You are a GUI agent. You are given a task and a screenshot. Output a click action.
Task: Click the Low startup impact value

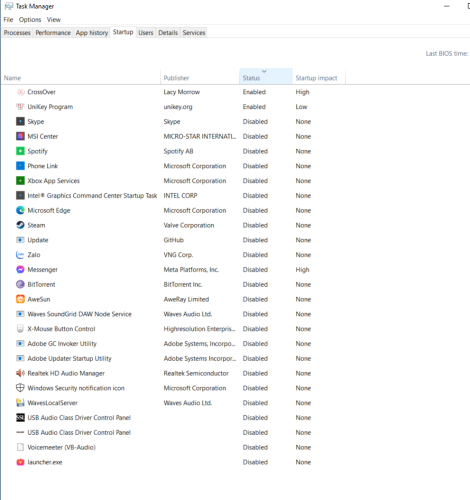click(x=301, y=107)
